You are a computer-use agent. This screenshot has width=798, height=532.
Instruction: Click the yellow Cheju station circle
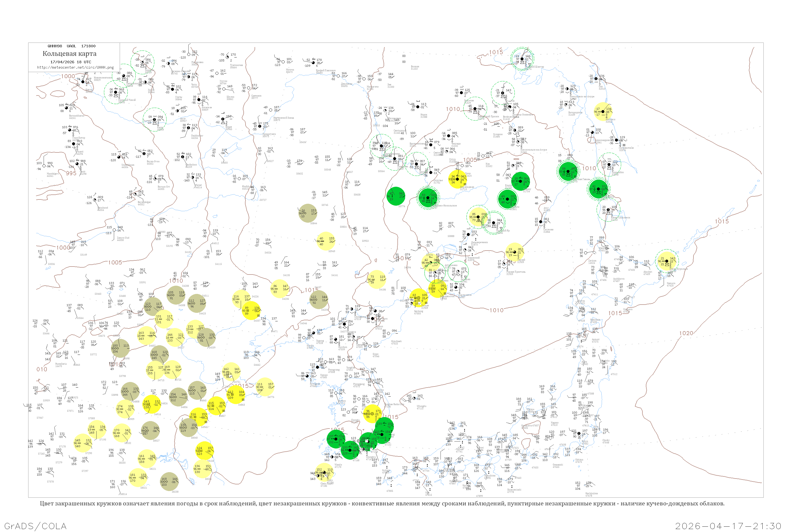pos(324,472)
